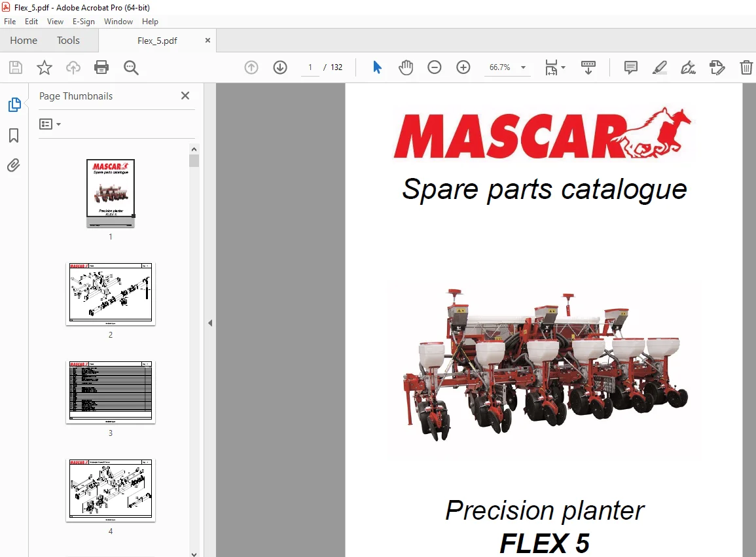Select page 3 thumbnail
Image resolution: width=756 pixels, height=557 pixels.
point(111,392)
